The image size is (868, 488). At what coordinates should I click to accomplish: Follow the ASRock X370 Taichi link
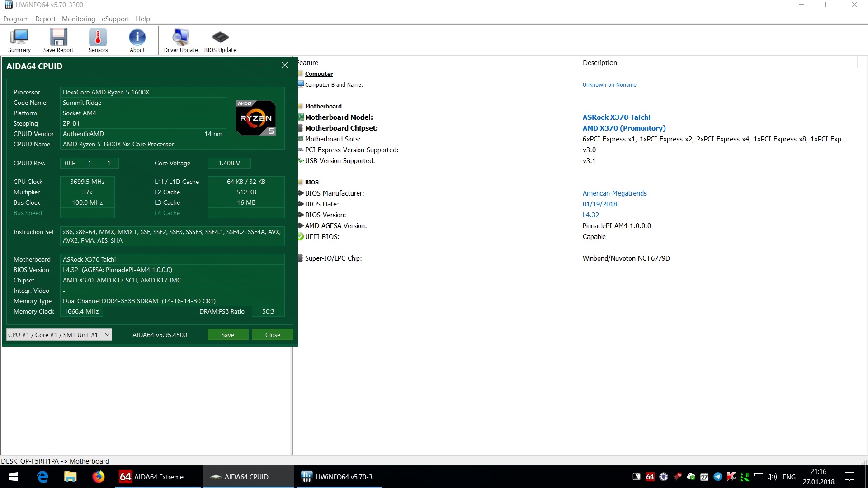(616, 117)
